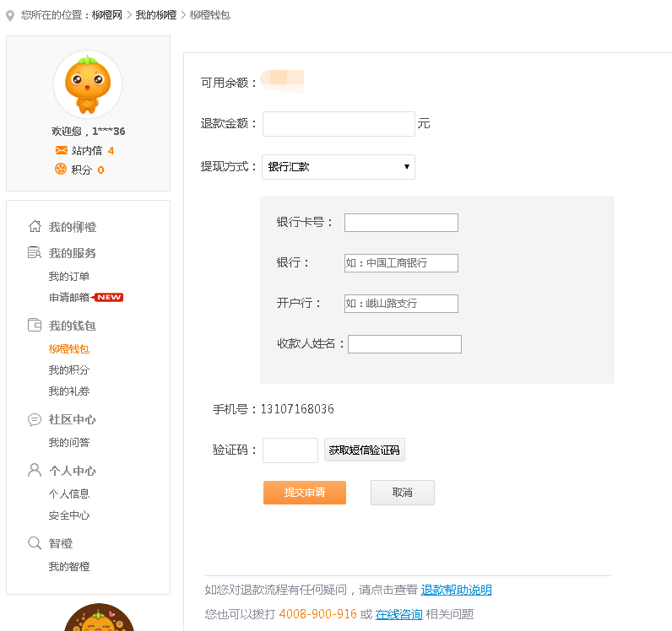Viewport: 672px width, 631px height.
Task: Click the document icon beside 我的服务
Action: (x=35, y=252)
